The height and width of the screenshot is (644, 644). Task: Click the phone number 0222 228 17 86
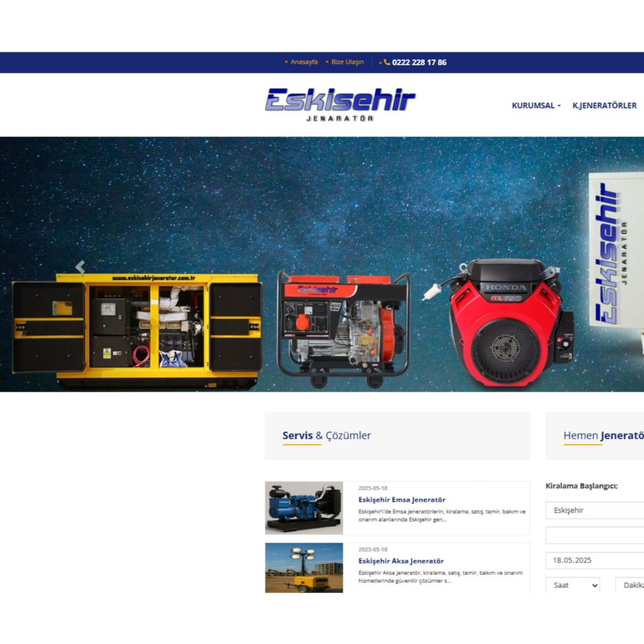pyautogui.click(x=419, y=62)
